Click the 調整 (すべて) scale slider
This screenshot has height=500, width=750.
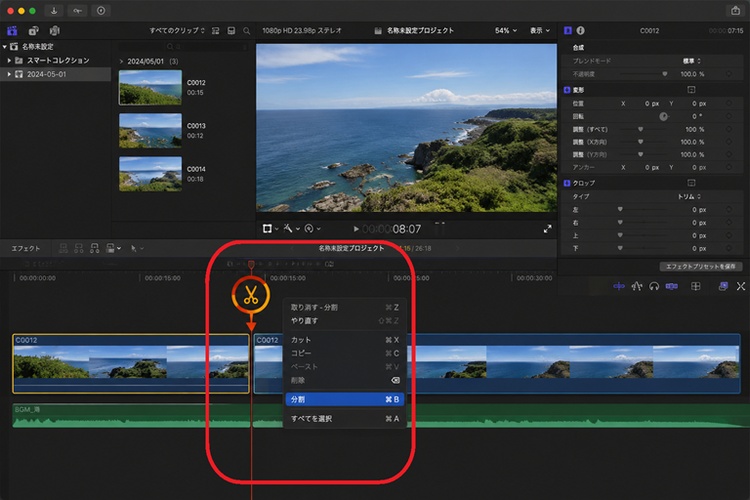click(x=644, y=129)
